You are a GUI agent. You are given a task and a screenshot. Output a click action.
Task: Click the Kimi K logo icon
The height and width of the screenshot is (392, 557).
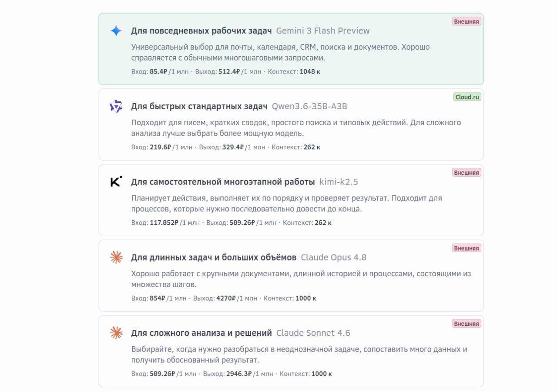coord(116,182)
